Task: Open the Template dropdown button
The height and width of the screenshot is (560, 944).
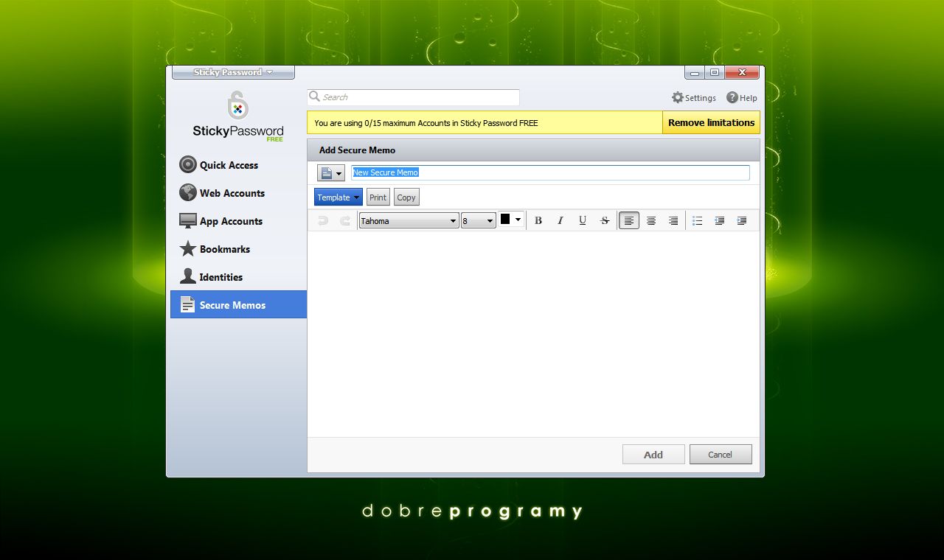Action: click(x=339, y=197)
